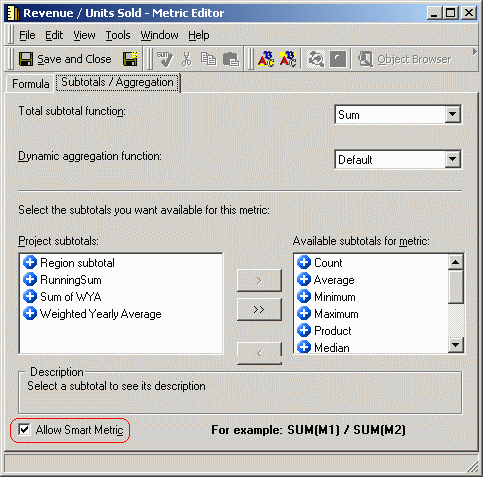Click the second ABC formatting icon
Screen dimensions: 483x477
(288, 59)
